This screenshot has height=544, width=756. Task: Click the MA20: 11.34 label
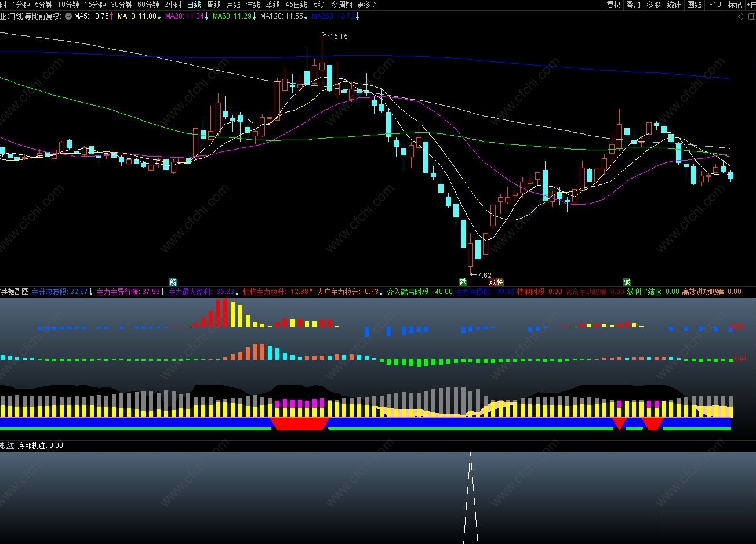(x=184, y=16)
